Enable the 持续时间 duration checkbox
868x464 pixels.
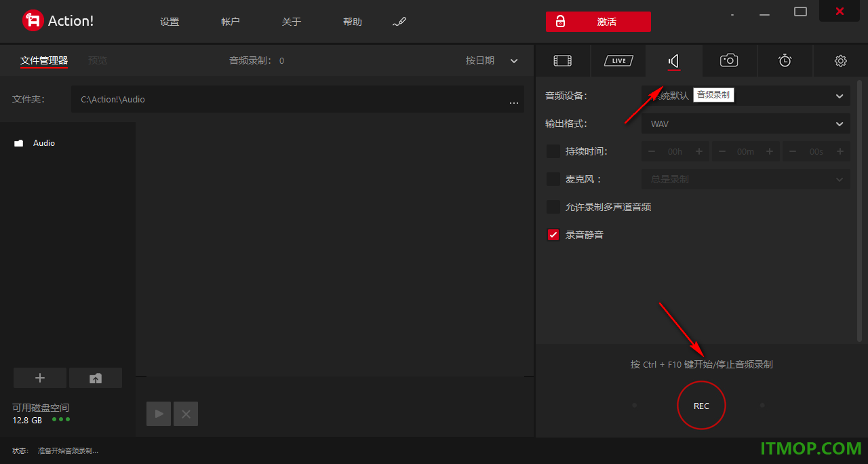(553, 151)
